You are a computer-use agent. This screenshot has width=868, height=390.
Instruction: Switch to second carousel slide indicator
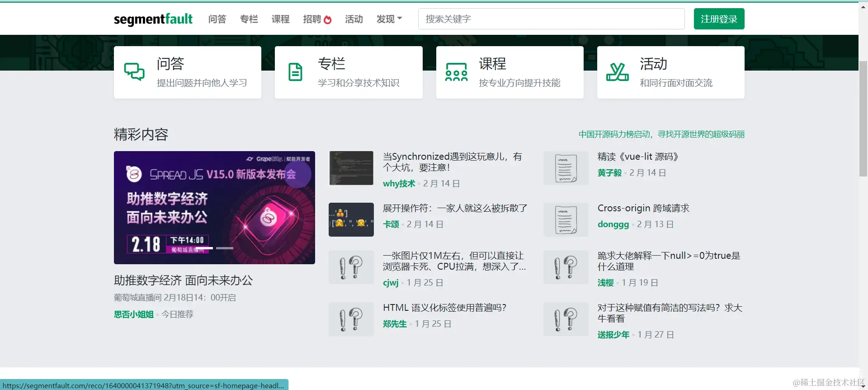[x=225, y=248]
